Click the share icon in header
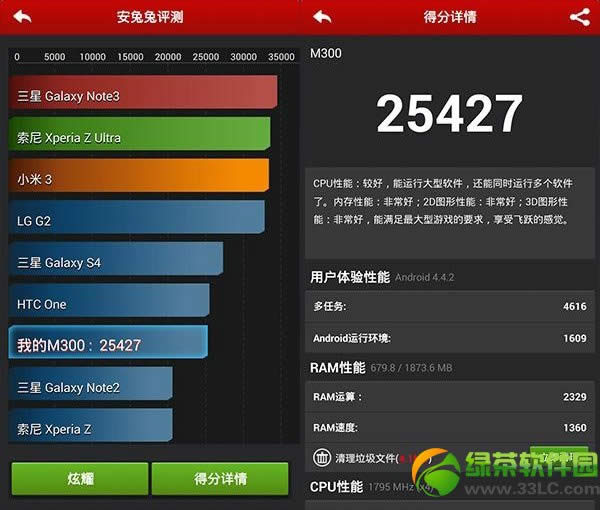This screenshot has height=510, width=600. [579, 17]
